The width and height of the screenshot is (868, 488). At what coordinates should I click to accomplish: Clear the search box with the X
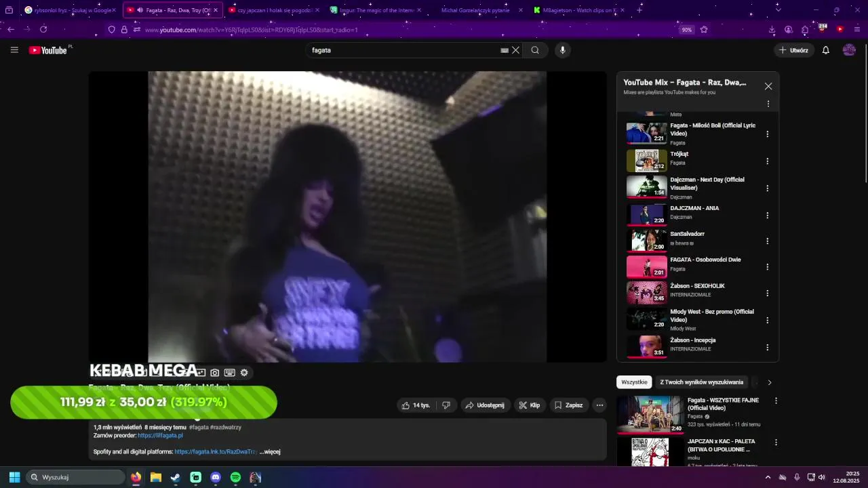(515, 50)
